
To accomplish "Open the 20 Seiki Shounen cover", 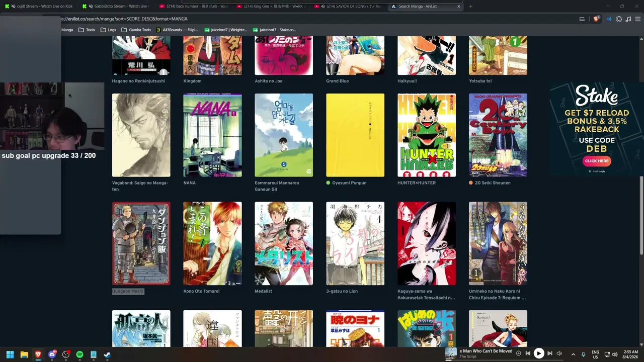I will pyautogui.click(x=498, y=135).
